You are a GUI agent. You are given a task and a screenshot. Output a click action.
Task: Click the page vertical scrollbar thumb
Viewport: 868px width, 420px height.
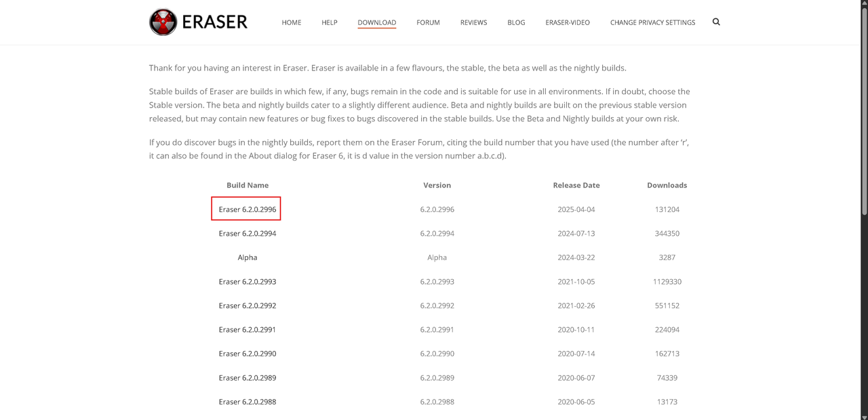pyautogui.click(x=864, y=112)
